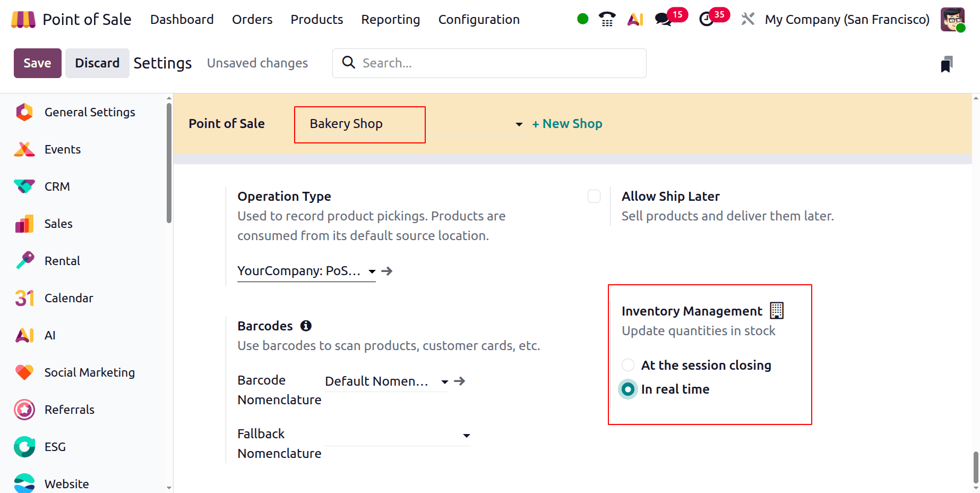Expand the Fallback Nomenclature dropdown
Image resolution: width=980 pixels, height=493 pixels.
click(x=467, y=436)
